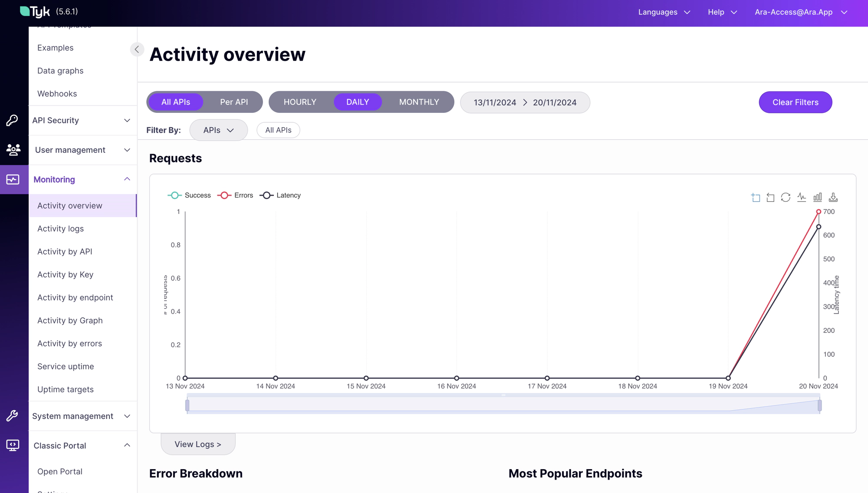Click the Clear Filters button
The image size is (868, 493).
tap(795, 102)
